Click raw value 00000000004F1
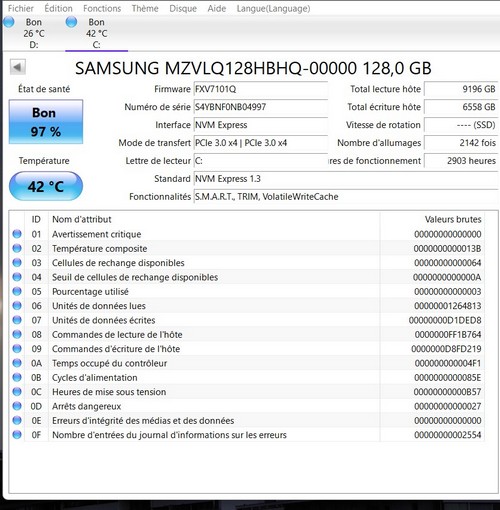500x510 pixels. [x=448, y=363]
